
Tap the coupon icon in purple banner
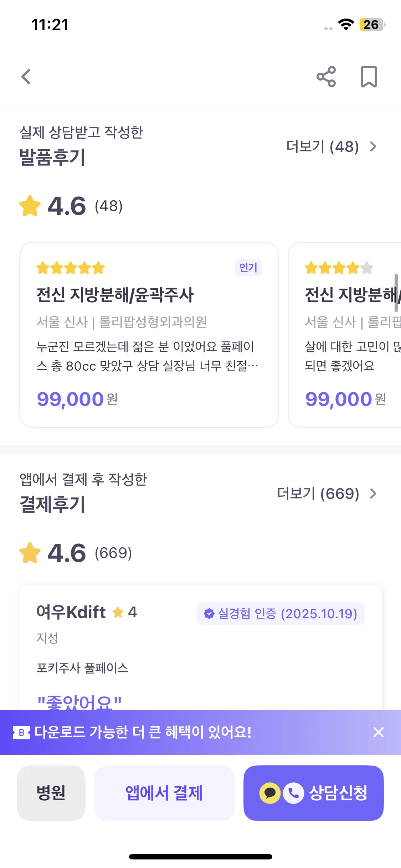(21, 733)
